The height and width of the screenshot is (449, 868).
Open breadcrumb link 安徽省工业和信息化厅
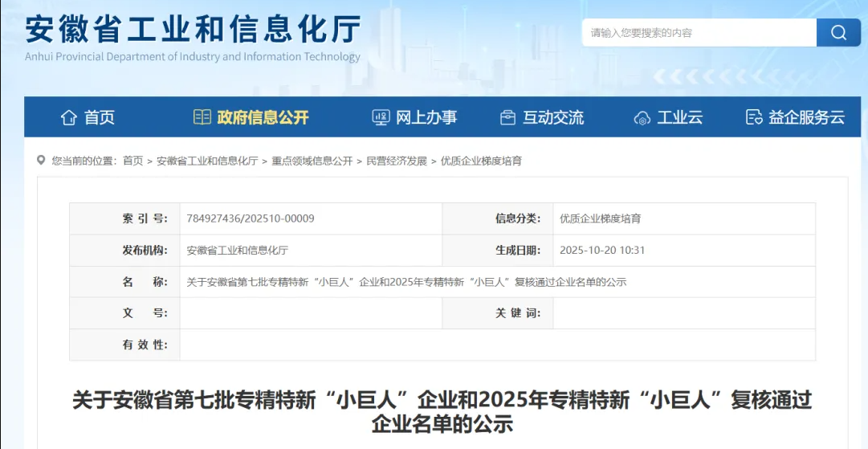tap(207, 161)
